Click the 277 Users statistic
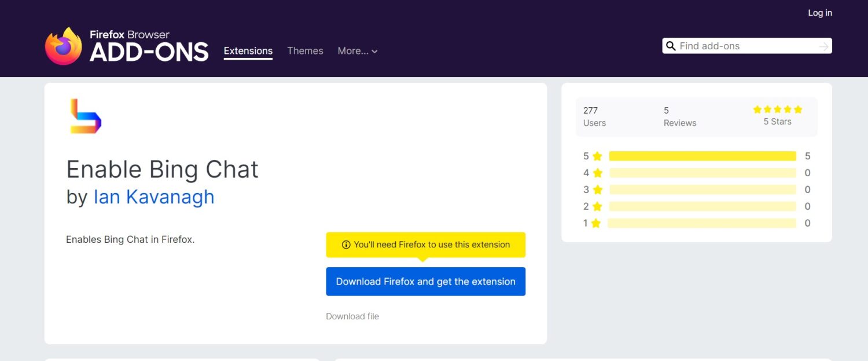 pos(594,116)
